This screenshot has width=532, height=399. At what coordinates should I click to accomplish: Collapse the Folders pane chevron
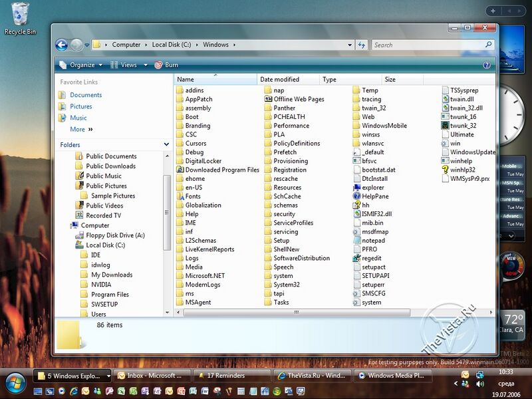click(166, 144)
